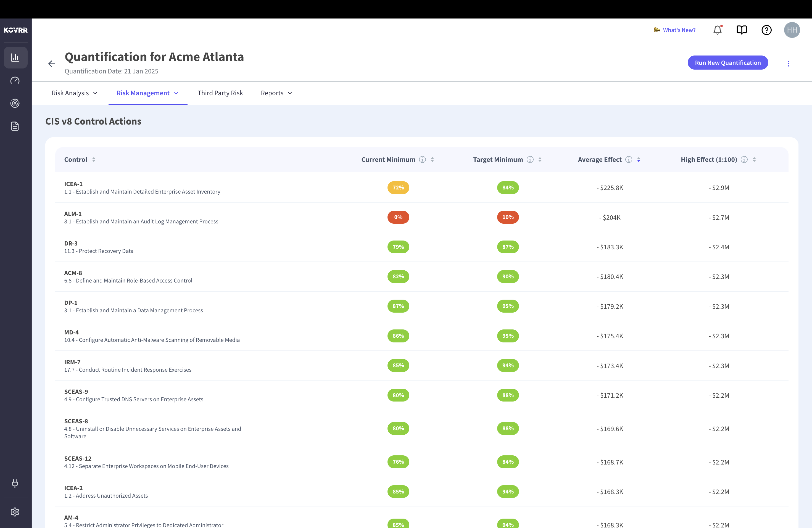Sort by Current Minimum arrows
812x528 pixels.
432,160
